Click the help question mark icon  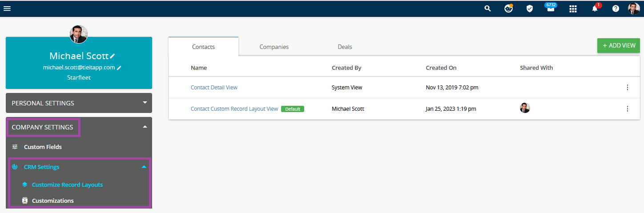pos(616,8)
